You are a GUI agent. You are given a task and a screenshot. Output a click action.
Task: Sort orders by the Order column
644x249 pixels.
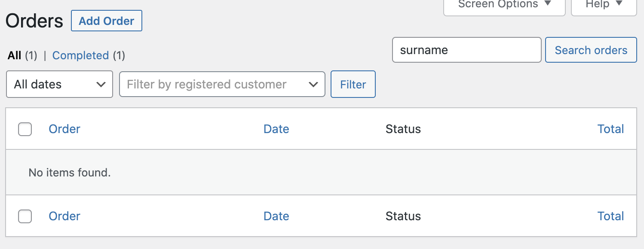[64, 129]
